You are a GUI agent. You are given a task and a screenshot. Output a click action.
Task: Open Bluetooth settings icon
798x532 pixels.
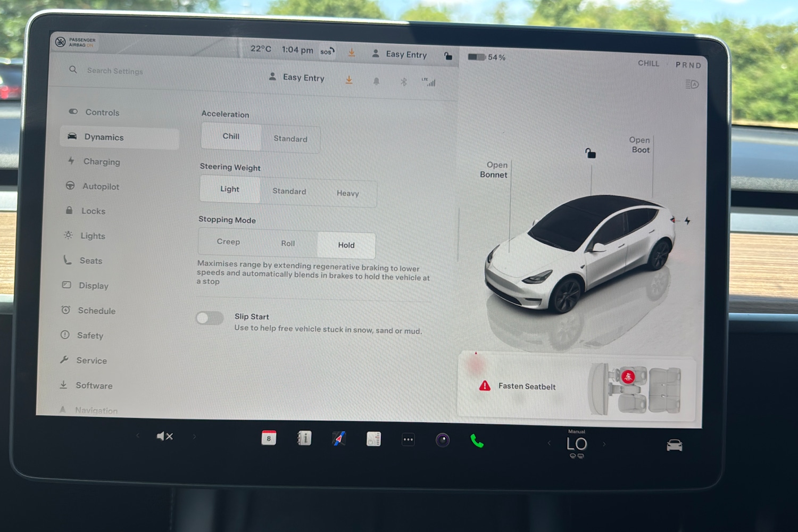pyautogui.click(x=403, y=82)
